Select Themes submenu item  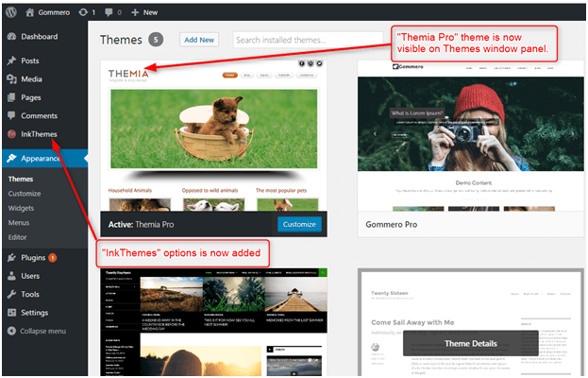pyautogui.click(x=21, y=179)
